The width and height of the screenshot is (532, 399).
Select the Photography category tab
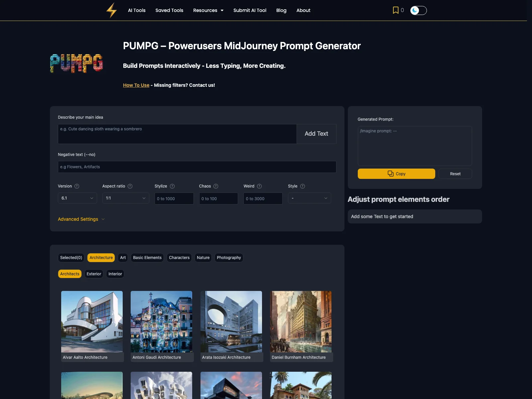pyautogui.click(x=229, y=258)
